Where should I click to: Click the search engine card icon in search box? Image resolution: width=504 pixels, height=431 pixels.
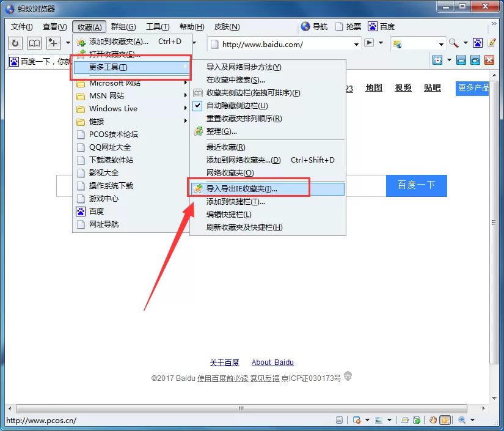[x=397, y=43]
